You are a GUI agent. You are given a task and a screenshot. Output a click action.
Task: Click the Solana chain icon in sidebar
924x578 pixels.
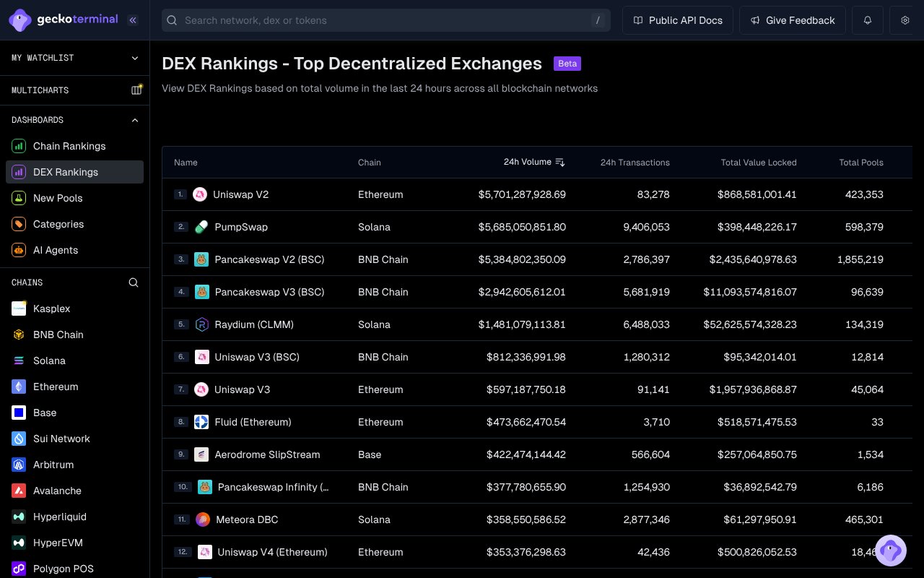click(x=18, y=361)
